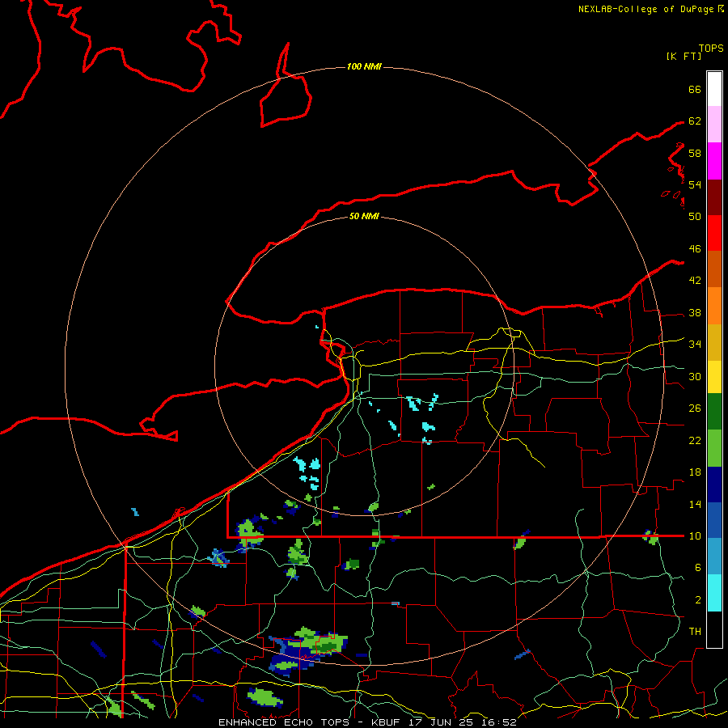Click the legend value '10'
This screenshot has width=728, height=728.
(695, 535)
